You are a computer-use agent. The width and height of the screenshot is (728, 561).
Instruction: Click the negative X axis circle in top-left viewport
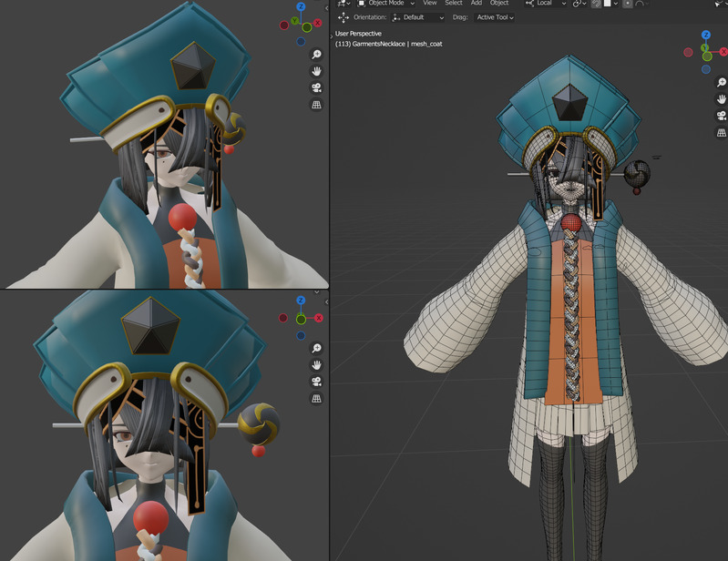point(284,25)
